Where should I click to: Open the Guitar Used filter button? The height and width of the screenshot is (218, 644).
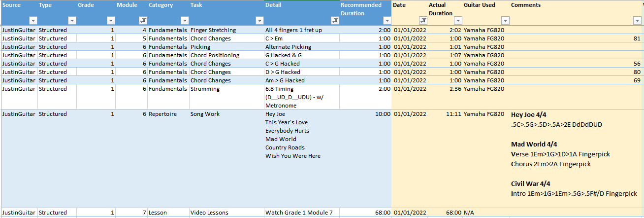[505, 21]
